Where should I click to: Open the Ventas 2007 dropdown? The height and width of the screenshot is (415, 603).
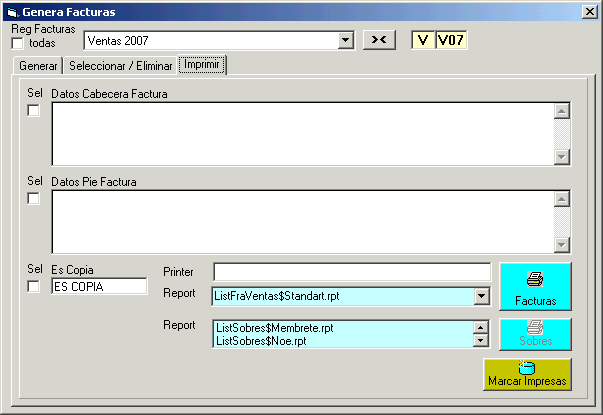click(346, 41)
